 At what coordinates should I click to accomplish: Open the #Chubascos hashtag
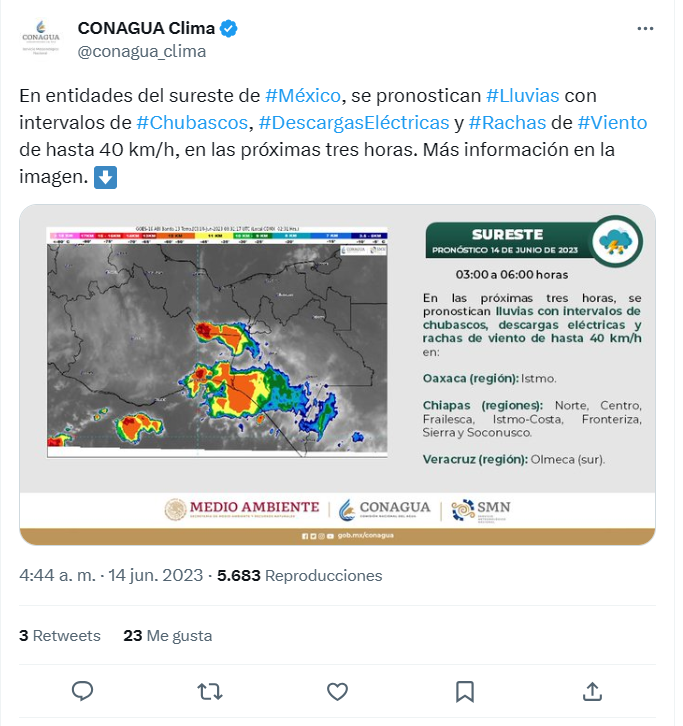pos(192,124)
